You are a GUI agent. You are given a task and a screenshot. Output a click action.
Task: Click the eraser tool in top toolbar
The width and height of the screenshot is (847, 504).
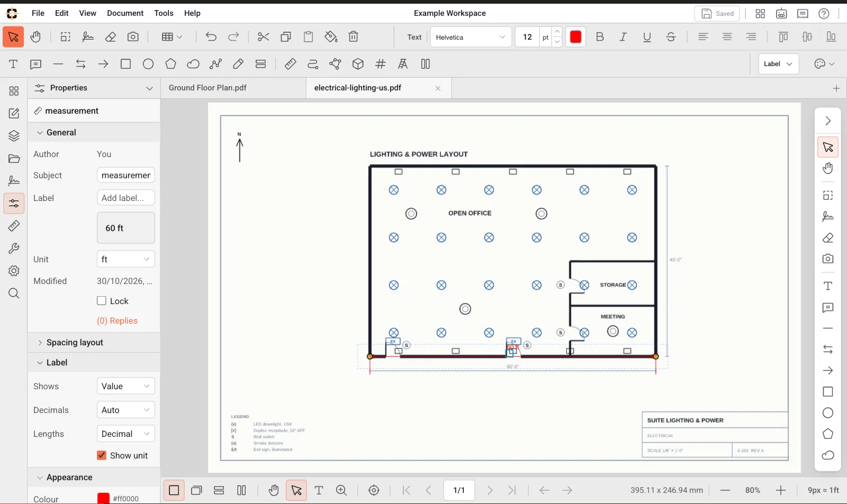click(x=110, y=36)
